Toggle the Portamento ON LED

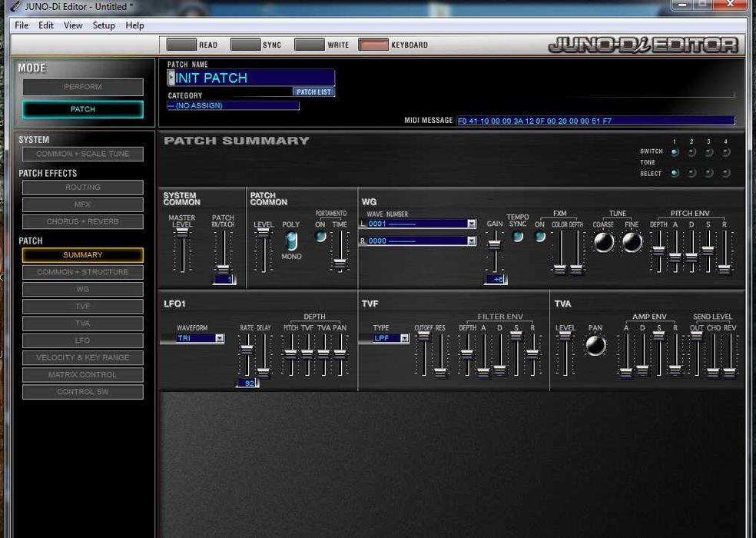coord(320,237)
